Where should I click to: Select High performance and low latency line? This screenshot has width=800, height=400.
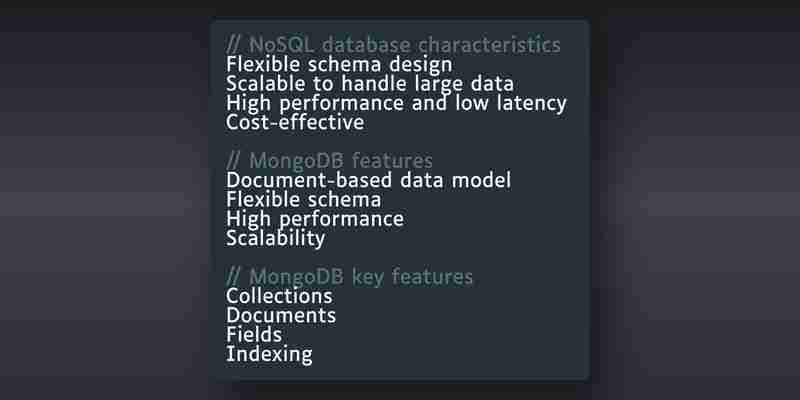pos(396,103)
